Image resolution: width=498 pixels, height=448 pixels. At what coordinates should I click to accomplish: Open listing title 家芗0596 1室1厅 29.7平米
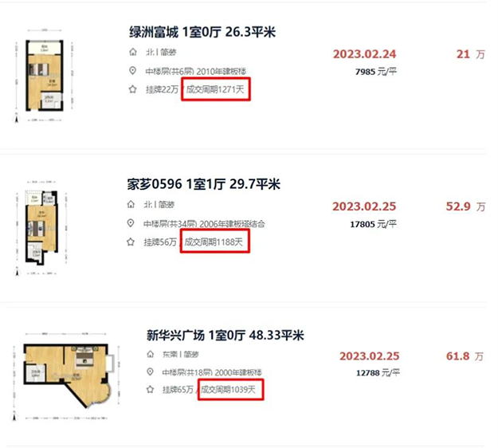click(x=204, y=185)
